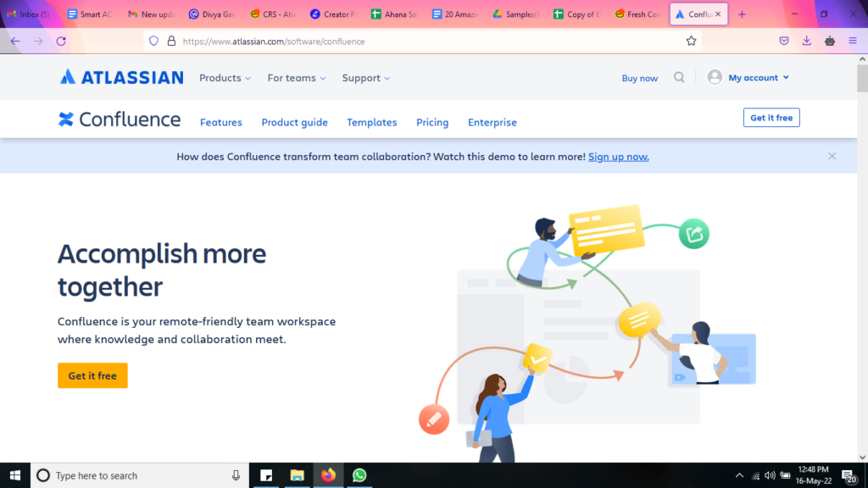Open the Windows Start menu

click(15, 475)
